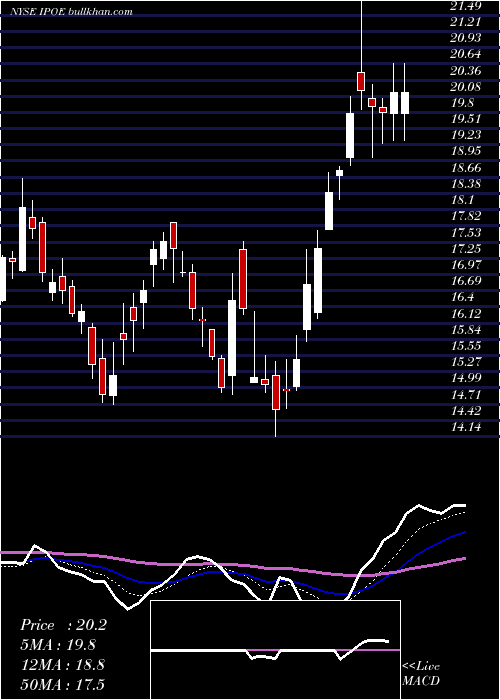Click the 19.51 price axis label
The height and width of the screenshot is (700, 500).
coord(466,119)
